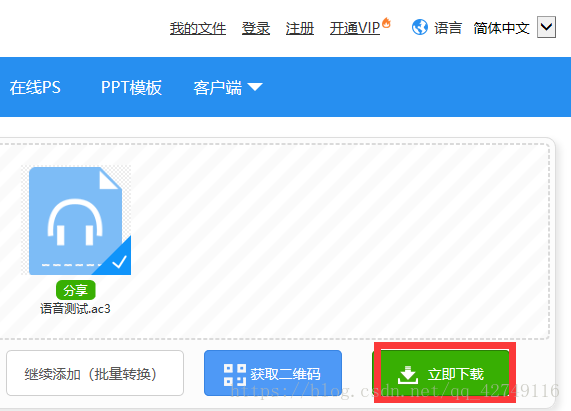This screenshot has height=411, width=571.
Task: Click the 立即下载 download button
Action: [441, 374]
